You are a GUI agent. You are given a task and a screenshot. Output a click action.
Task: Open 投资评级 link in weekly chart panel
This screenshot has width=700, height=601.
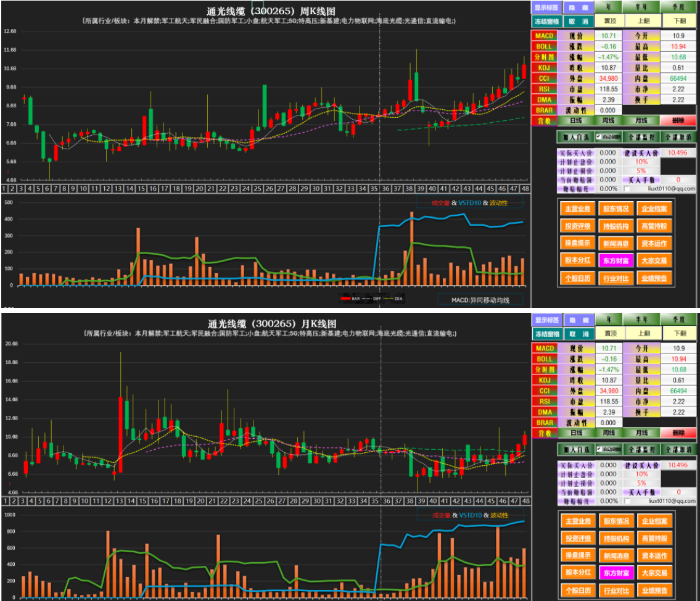[x=577, y=226]
